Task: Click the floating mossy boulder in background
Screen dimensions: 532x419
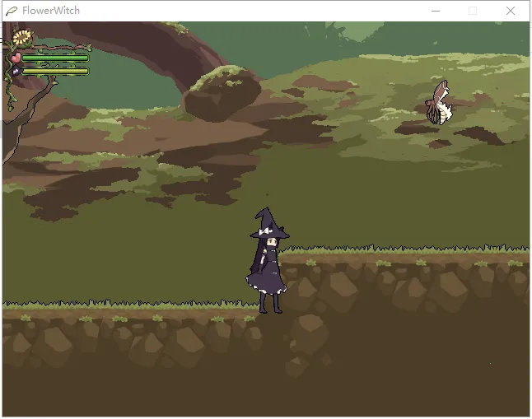Action: click(222, 93)
